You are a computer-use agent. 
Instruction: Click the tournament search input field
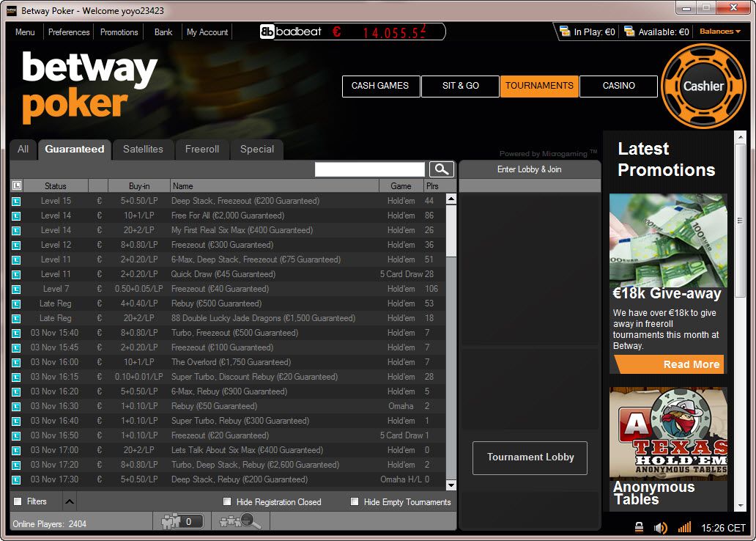369,169
